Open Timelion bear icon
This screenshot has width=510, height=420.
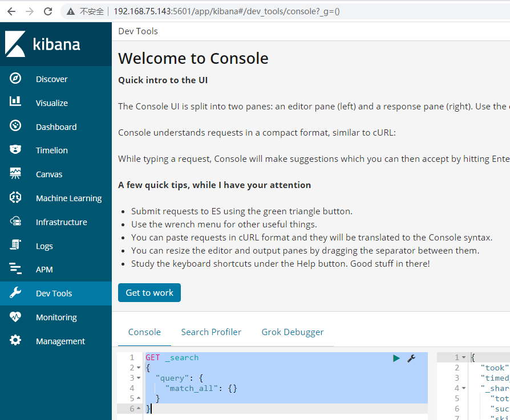(x=15, y=149)
